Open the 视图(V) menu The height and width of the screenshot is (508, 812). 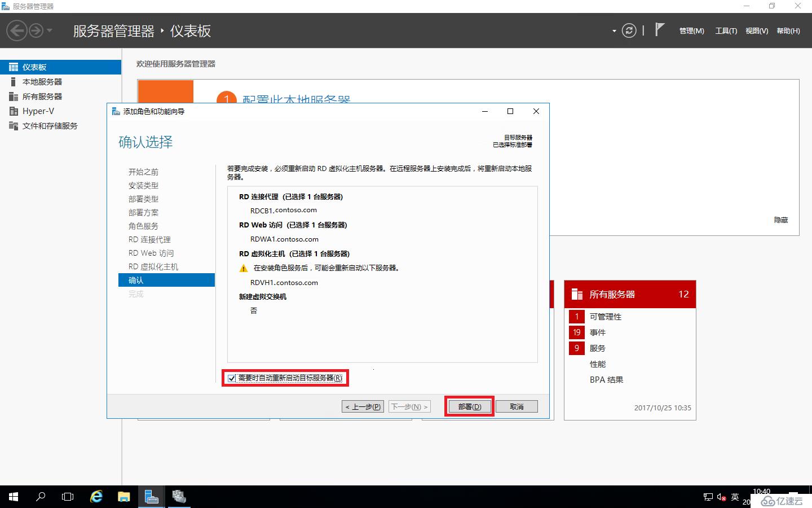click(x=757, y=31)
